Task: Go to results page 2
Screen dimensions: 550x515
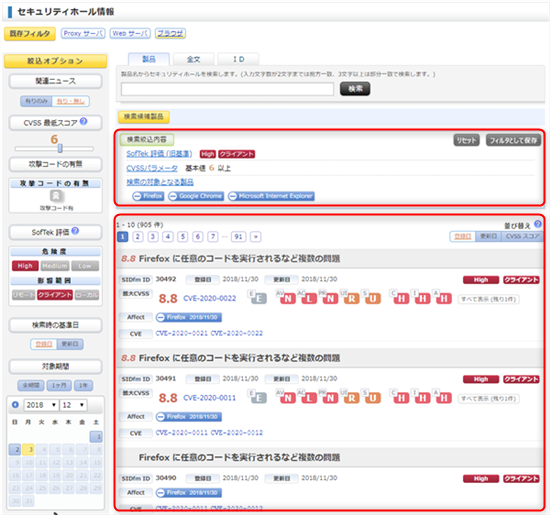Action: pos(138,236)
